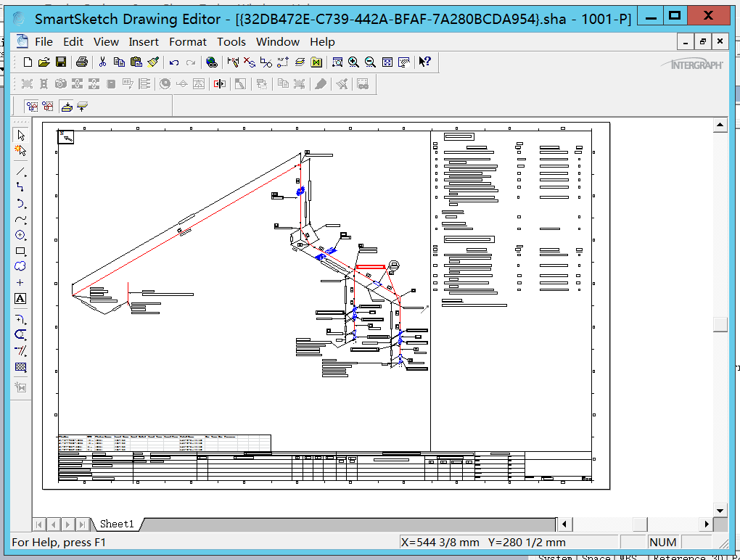Viewport: 740px width, 560px height.
Task: Open the Tools menu
Action: pyautogui.click(x=231, y=42)
